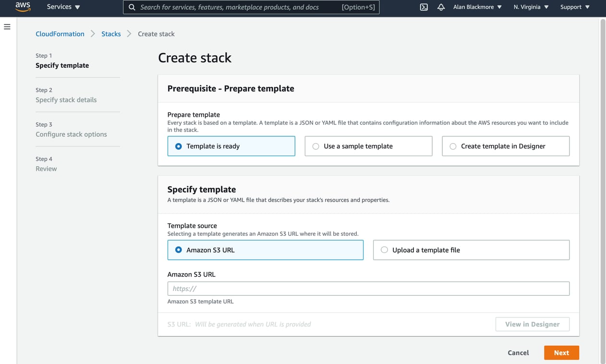Click the Next button
Viewport: 606px width, 364px height.
click(x=561, y=352)
